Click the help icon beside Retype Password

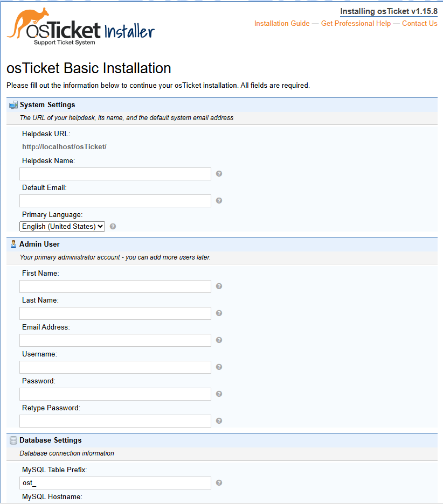point(219,421)
